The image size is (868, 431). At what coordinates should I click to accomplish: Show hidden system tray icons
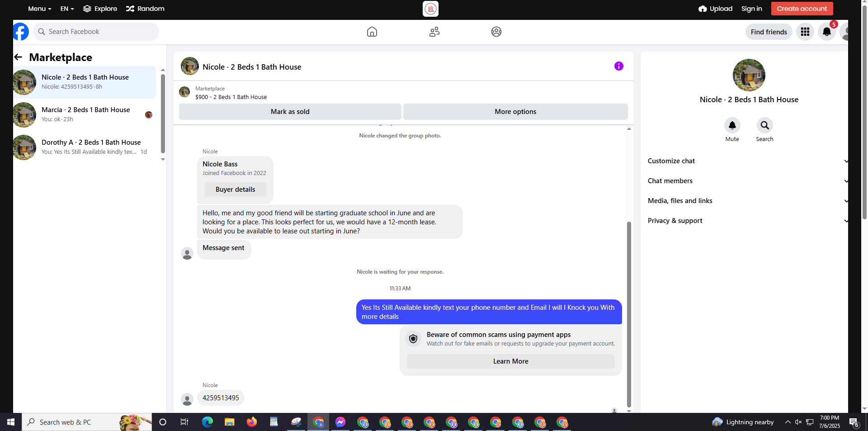[x=788, y=422]
